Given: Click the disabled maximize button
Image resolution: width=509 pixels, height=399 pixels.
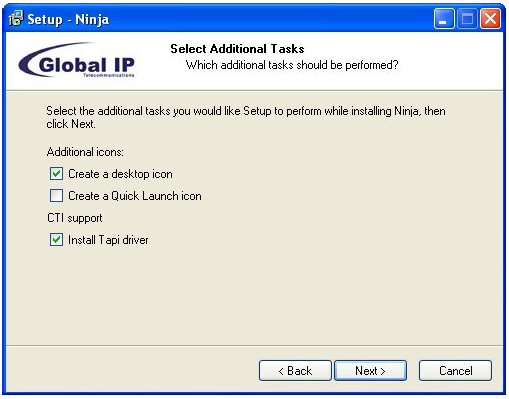Looking at the screenshot, I should tap(467, 19).
